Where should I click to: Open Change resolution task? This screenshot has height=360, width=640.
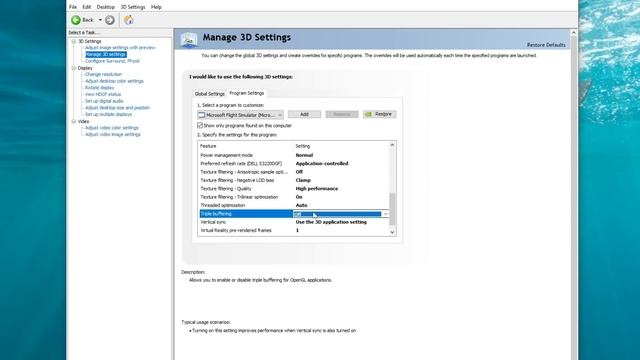[x=103, y=74]
